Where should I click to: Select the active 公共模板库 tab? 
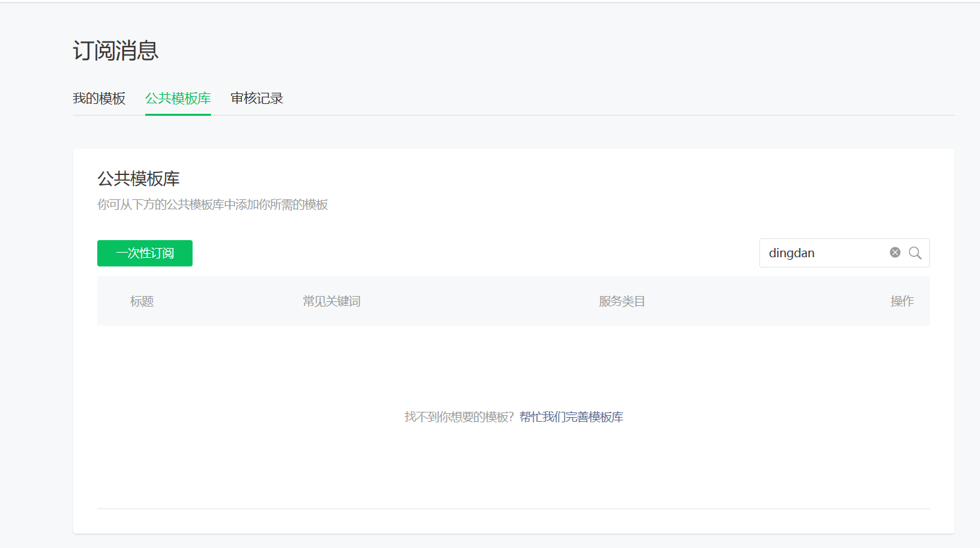coord(177,97)
